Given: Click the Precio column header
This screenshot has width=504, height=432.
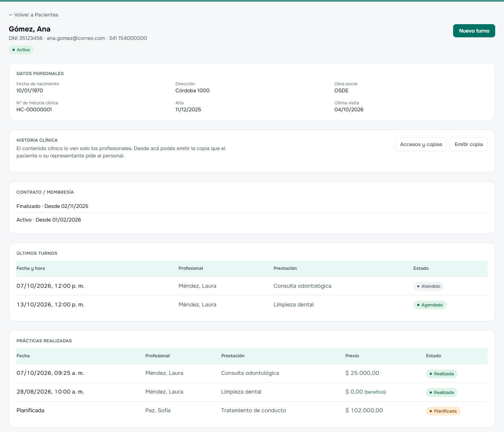Looking at the screenshot, I should point(352,356).
